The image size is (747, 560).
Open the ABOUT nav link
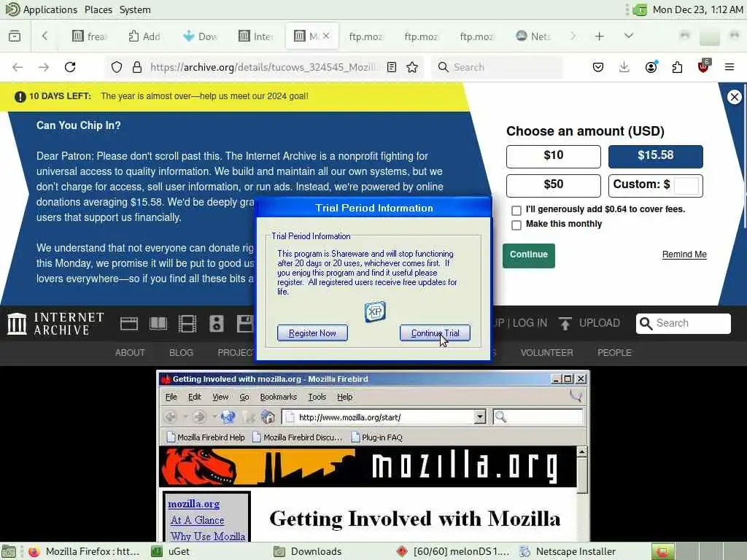[130, 353]
